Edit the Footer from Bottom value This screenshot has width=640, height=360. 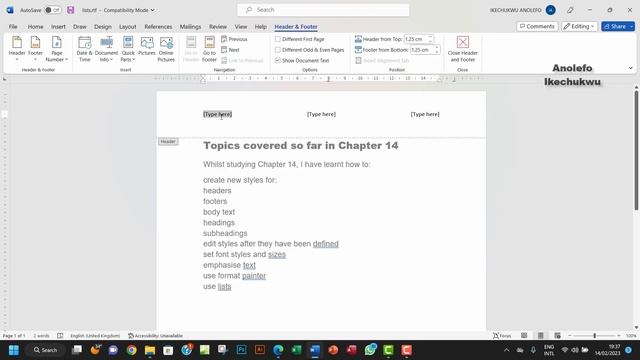(422, 50)
